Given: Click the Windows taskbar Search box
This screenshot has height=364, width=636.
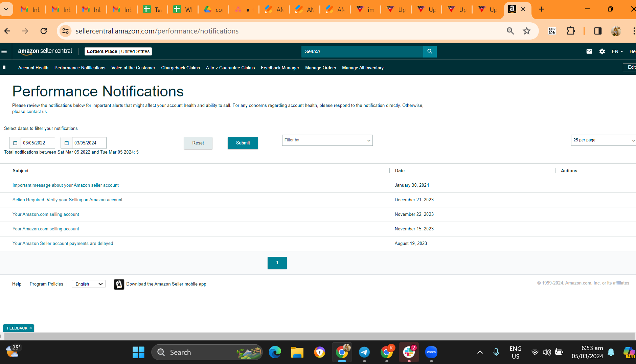Looking at the screenshot, I should 207,352.
